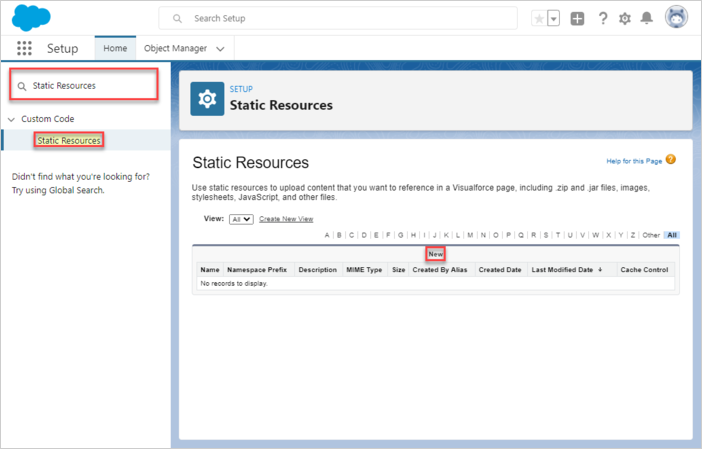Open Global Actions plus icon
This screenshot has height=449, width=702.
click(x=578, y=18)
